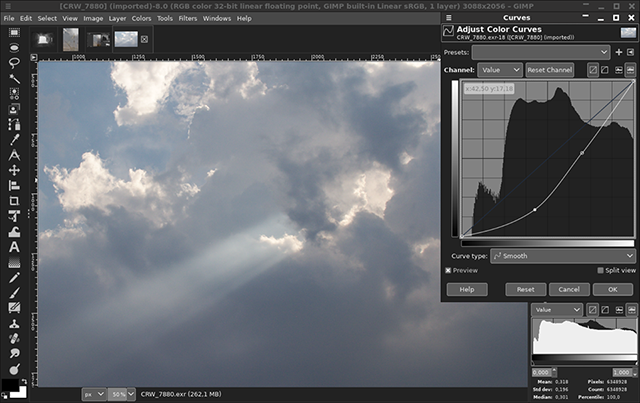Select the Move tool
This screenshot has width=640, height=403.
pos(14,170)
